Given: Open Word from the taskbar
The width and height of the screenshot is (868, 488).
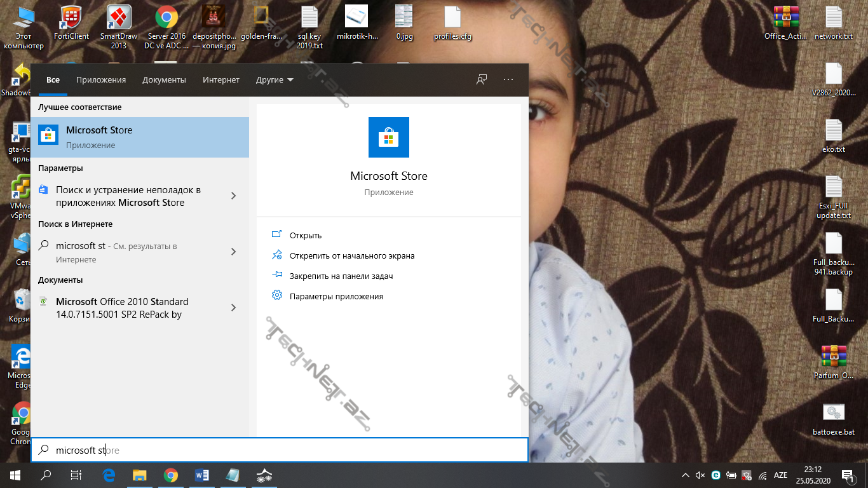Looking at the screenshot, I should pos(202,475).
